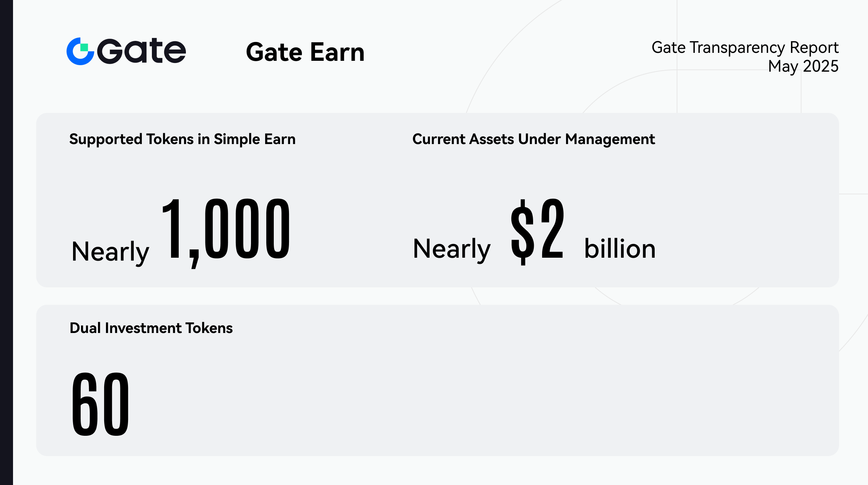Click the Gate wordmark text
Viewport: 868px width, 485px height.
142,51
